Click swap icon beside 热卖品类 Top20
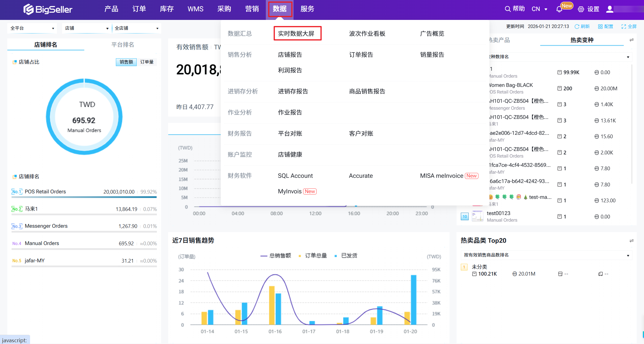The width and height of the screenshot is (644, 344). [632, 241]
